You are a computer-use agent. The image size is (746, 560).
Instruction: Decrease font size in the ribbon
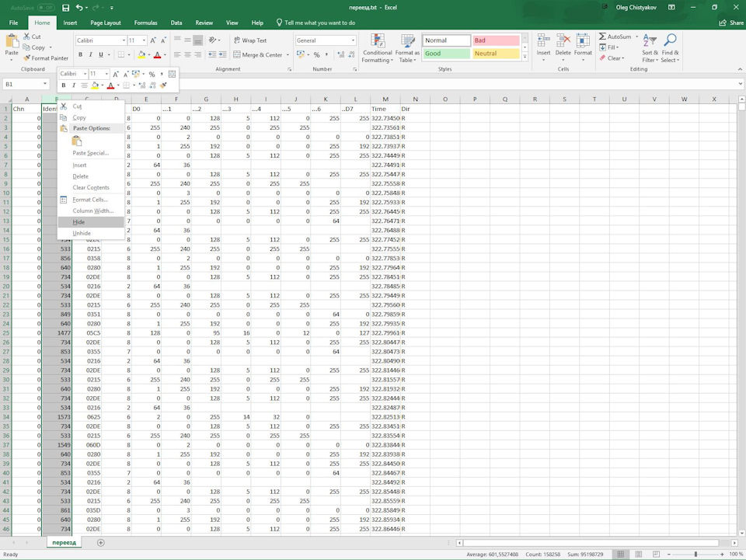163,40
